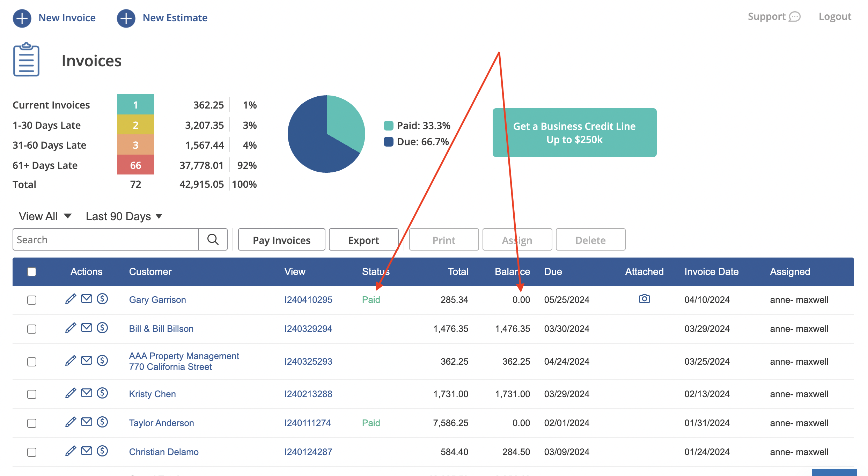Click the New Estimate text link

175,18
